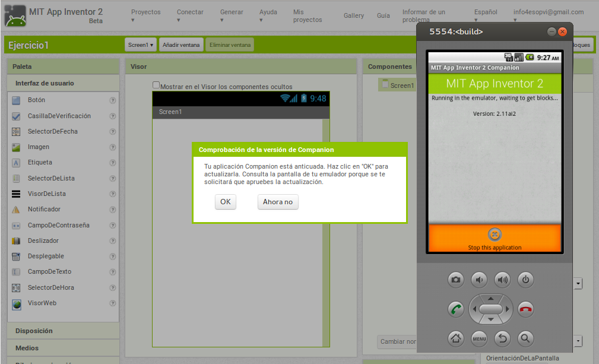Select the Notificador warning icon
The image size is (599, 364).
(x=16, y=209)
